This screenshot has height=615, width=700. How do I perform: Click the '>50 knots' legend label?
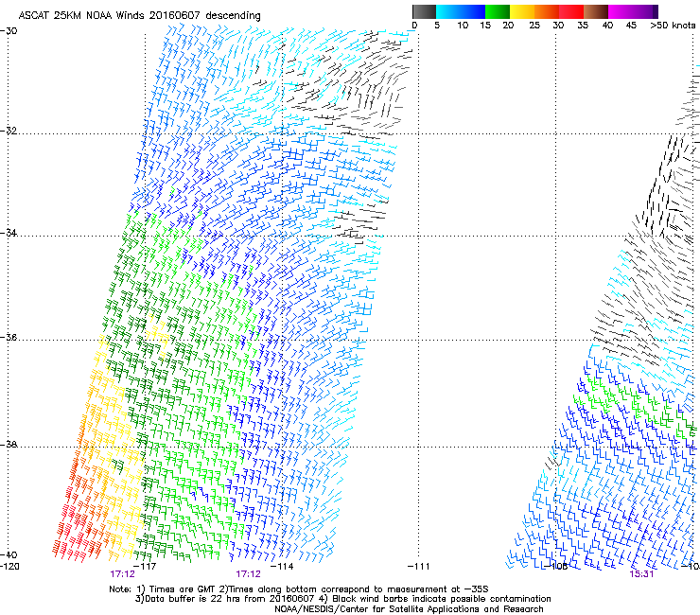tap(673, 26)
